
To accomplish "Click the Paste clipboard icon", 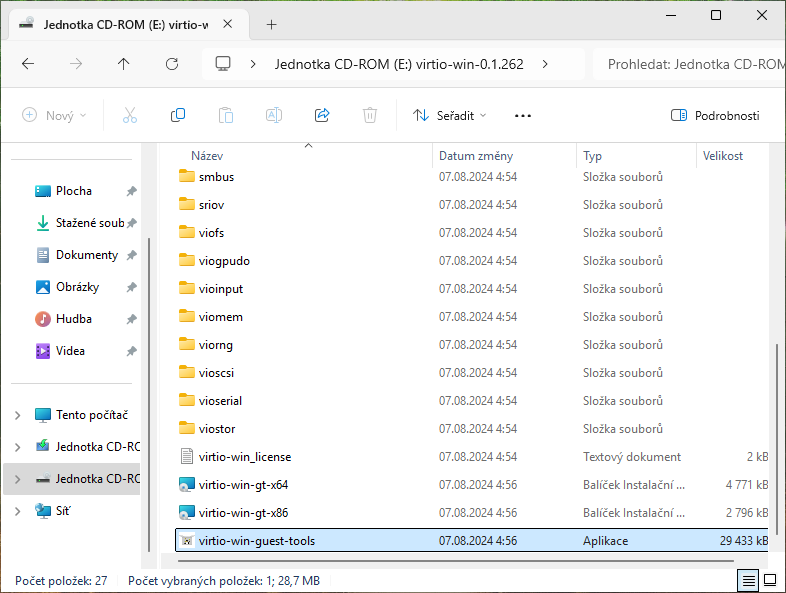I will pyautogui.click(x=226, y=115).
